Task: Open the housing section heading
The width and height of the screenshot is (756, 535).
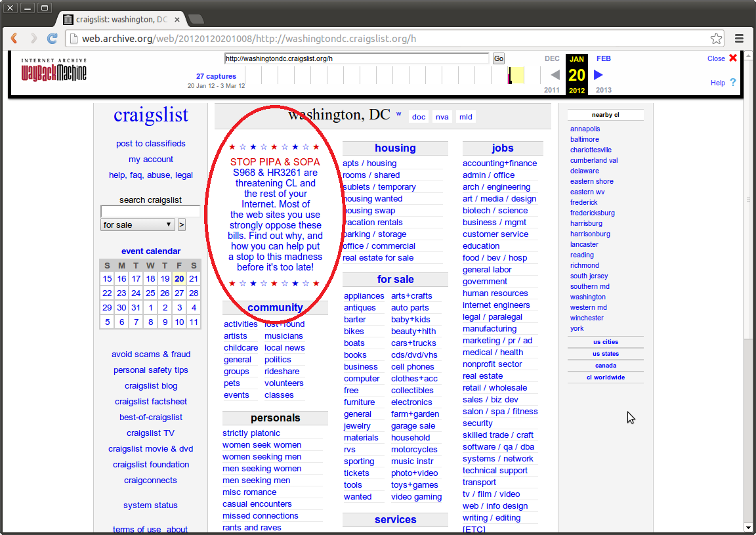Action: pyautogui.click(x=395, y=148)
